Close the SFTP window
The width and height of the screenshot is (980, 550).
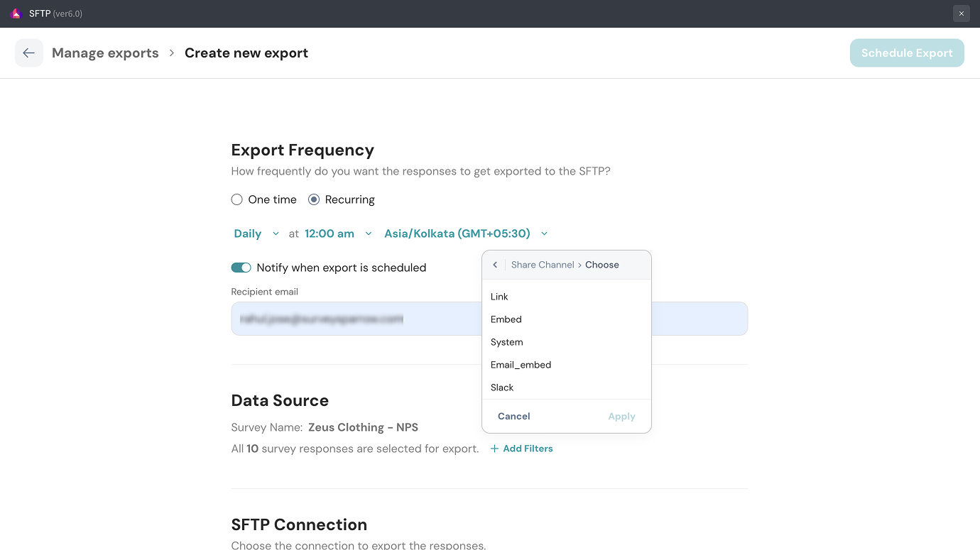[961, 13]
